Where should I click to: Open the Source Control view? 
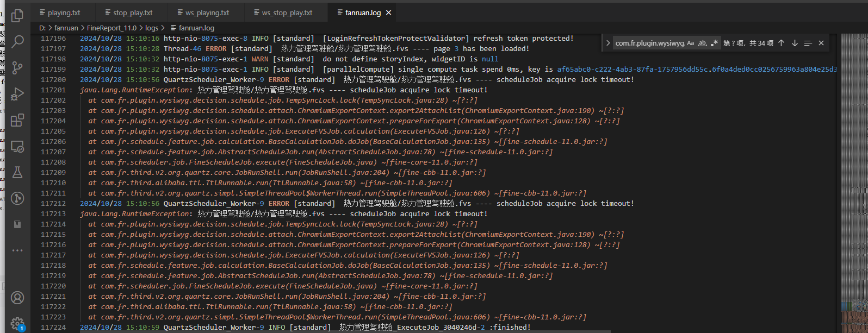[17, 67]
